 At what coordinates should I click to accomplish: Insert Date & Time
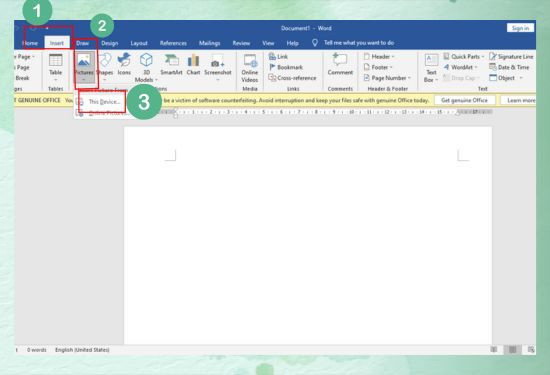[x=509, y=67]
